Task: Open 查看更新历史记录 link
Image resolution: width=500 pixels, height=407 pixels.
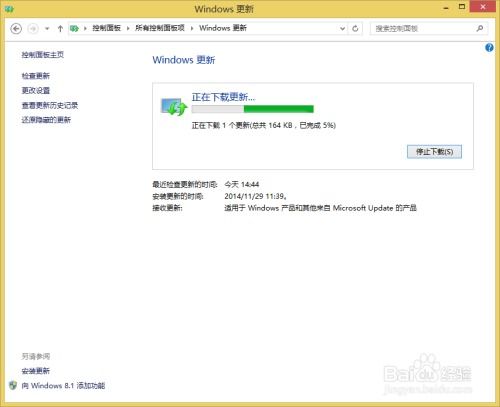Action: (x=50, y=105)
